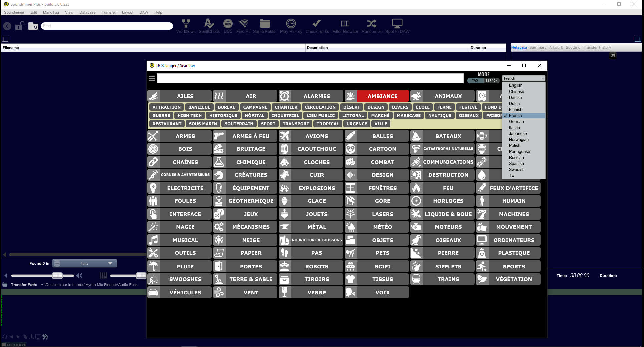Open the UCS Tagger hamburger menu

(152, 78)
